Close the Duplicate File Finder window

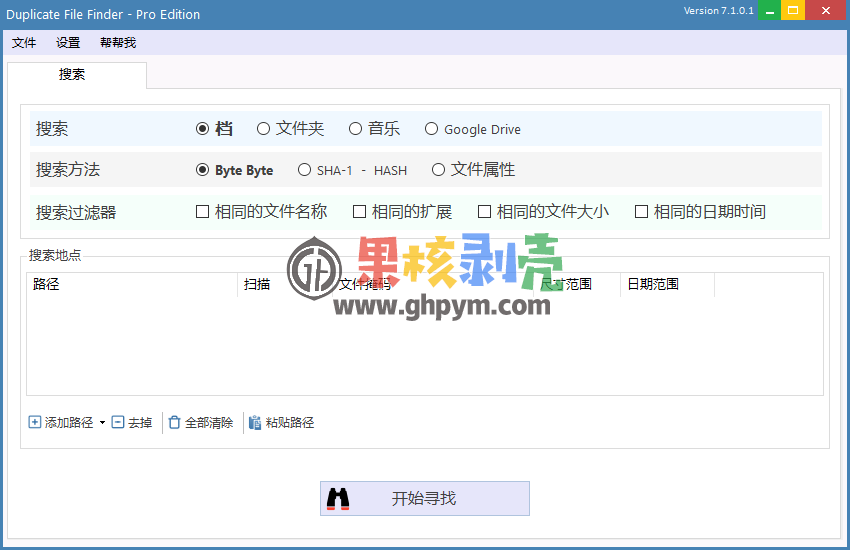pyautogui.click(x=826, y=10)
